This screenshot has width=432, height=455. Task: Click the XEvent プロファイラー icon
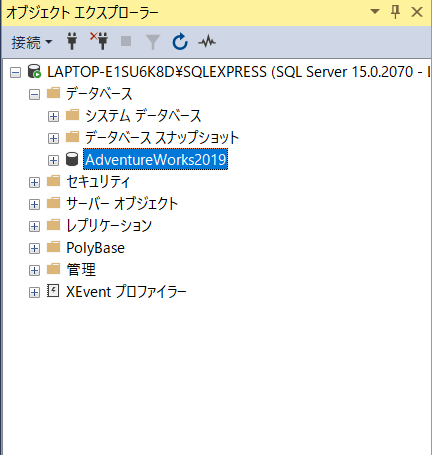53,291
